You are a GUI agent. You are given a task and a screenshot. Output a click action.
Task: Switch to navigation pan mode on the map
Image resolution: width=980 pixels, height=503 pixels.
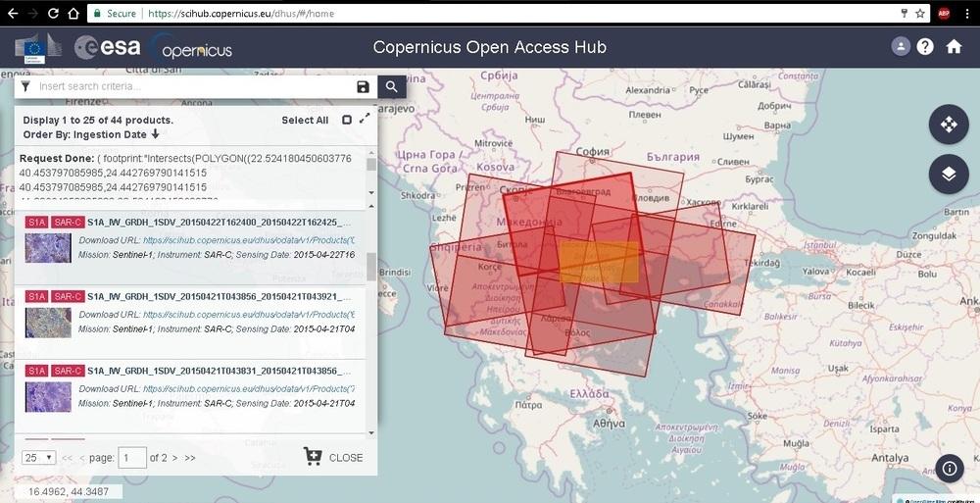949,125
